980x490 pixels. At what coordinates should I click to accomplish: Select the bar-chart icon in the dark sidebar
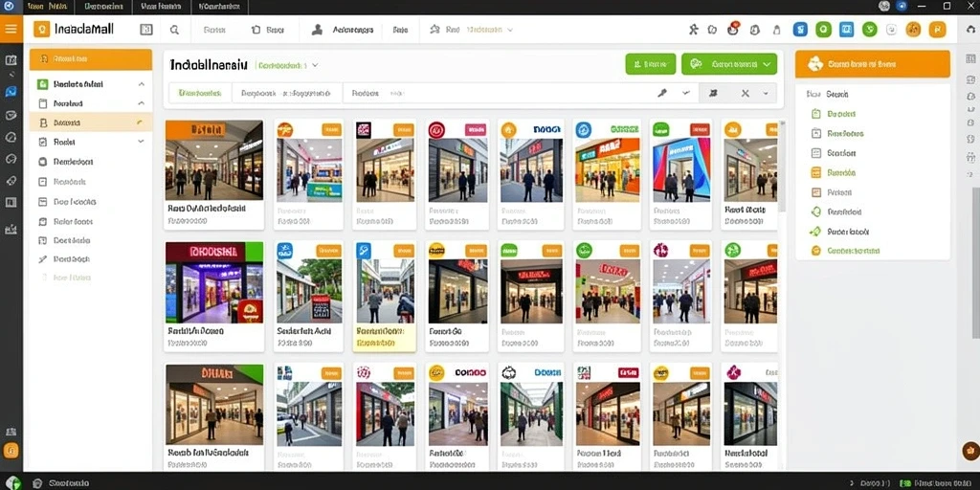[x=11, y=230]
